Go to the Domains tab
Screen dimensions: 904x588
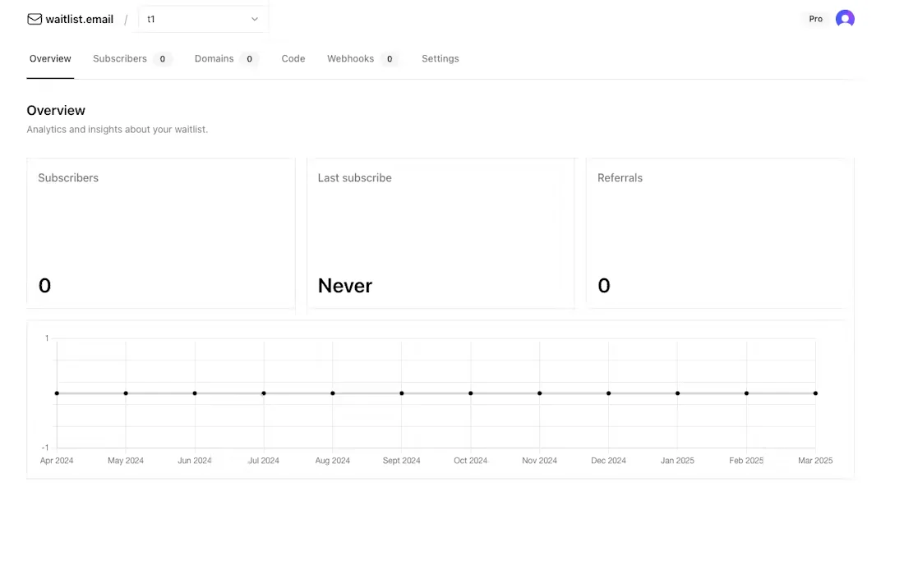coord(214,58)
